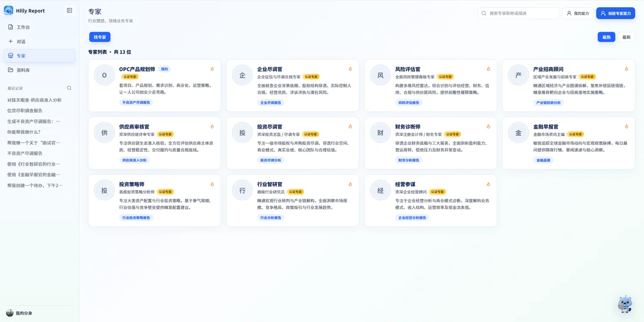
Task: Open the 行业投资策略报告 tag
Action: [136, 218]
